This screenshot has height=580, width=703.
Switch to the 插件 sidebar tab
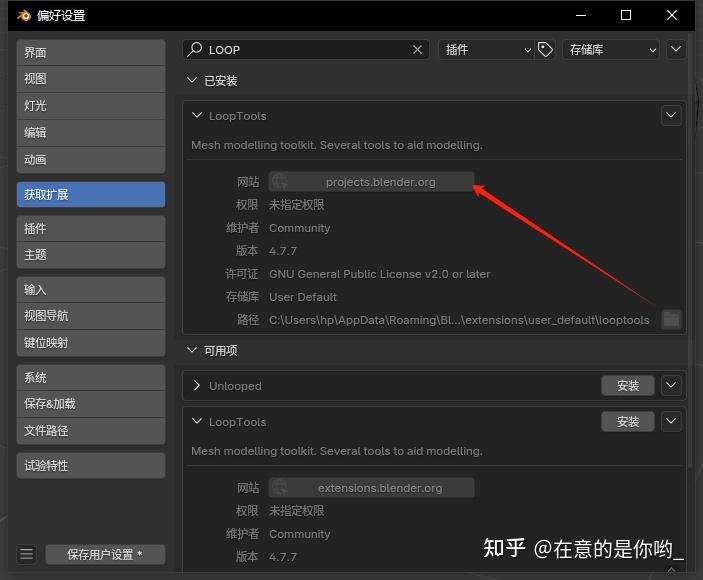tap(91, 229)
